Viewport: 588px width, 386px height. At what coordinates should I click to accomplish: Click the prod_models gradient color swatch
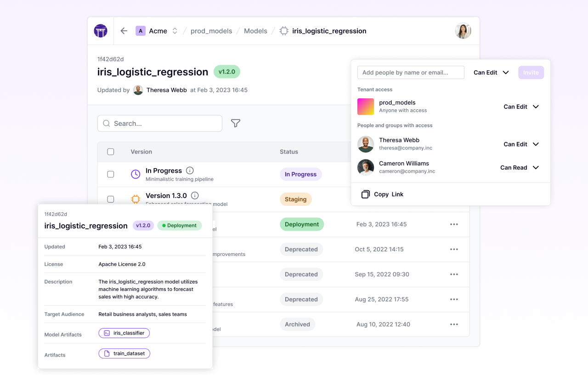365,106
